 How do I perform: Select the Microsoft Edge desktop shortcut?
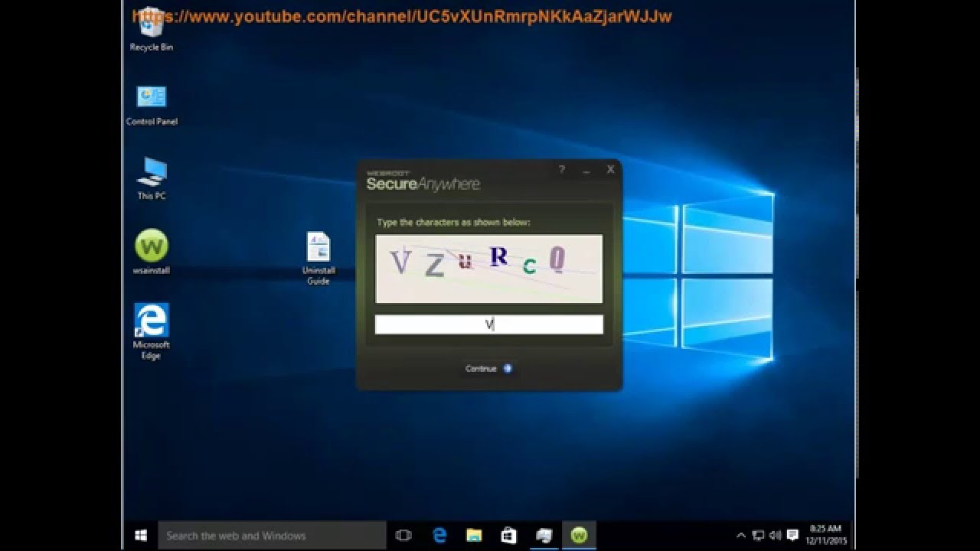152,331
